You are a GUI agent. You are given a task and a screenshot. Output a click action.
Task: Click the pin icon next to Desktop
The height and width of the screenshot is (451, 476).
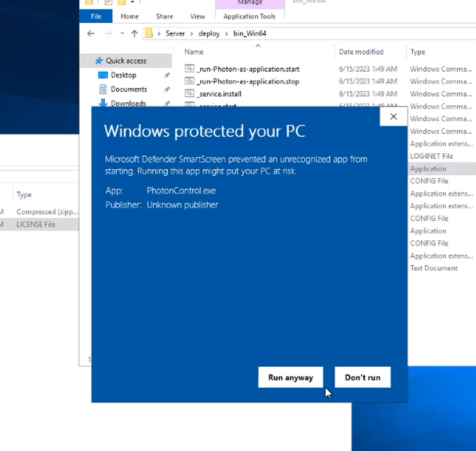pos(167,75)
